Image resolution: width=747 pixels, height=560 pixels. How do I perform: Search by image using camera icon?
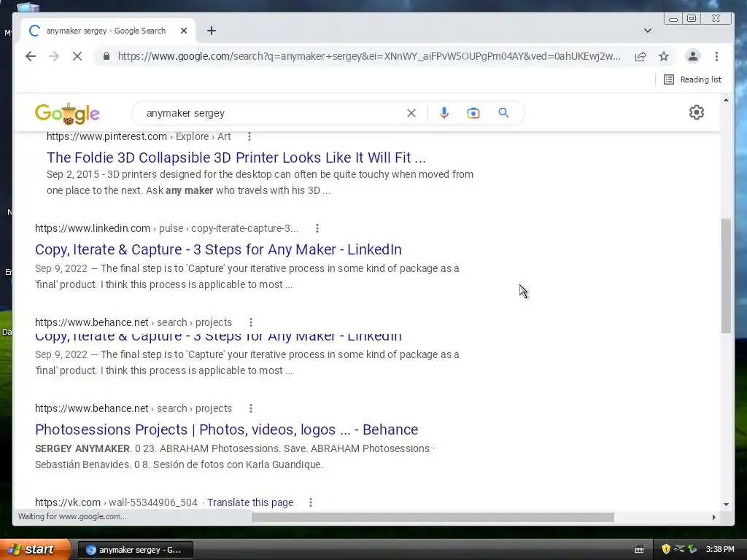click(x=473, y=113)
